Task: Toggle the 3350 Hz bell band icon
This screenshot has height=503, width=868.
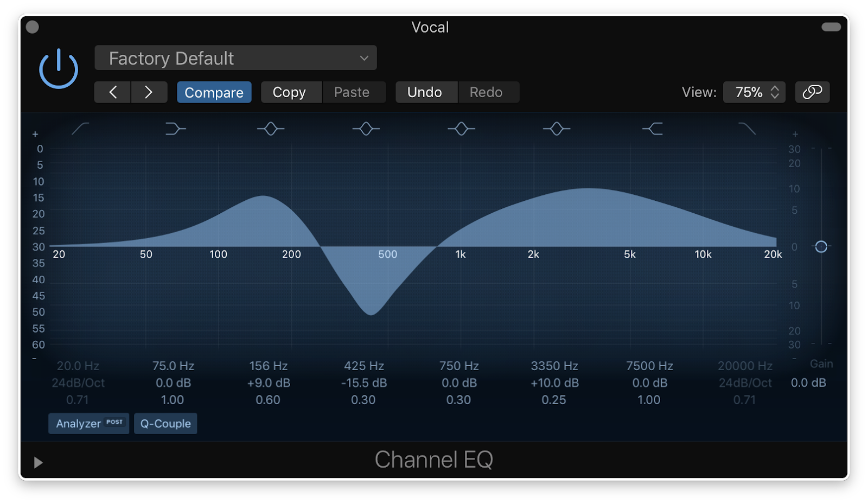Action: coord(557,129)
